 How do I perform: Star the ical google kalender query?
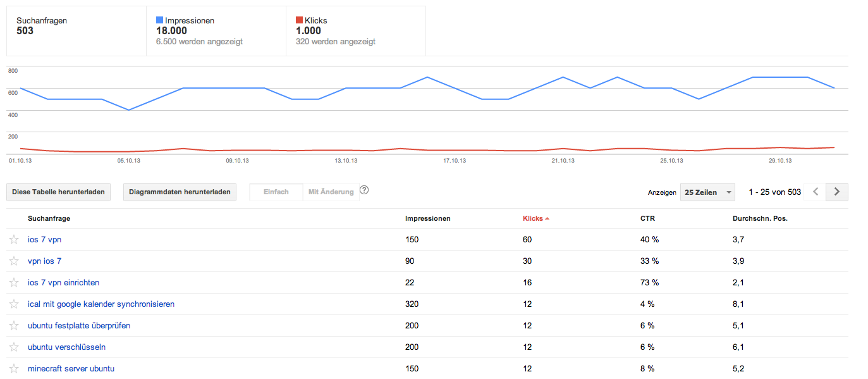point(14,304)
